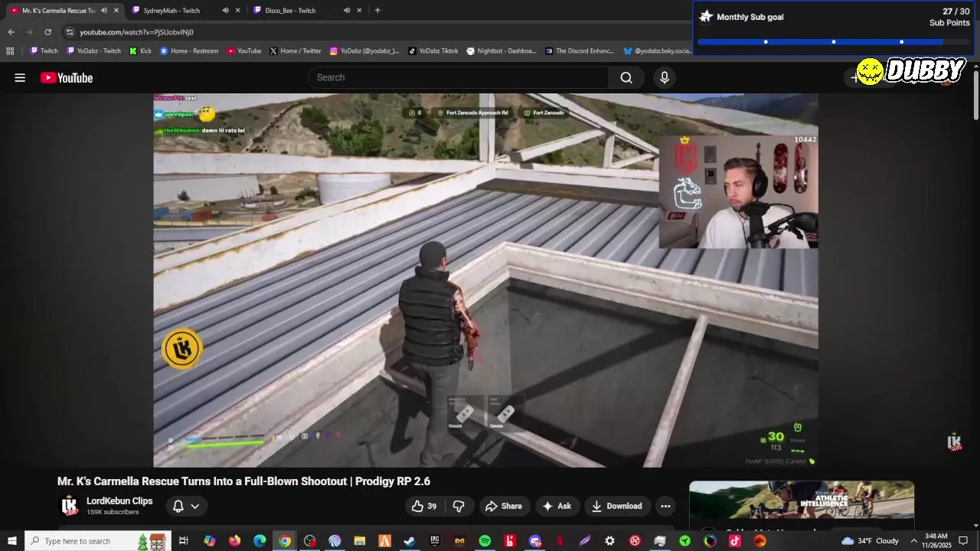Open the YoDabz - Twitch bookmark

tap(93, 51)
